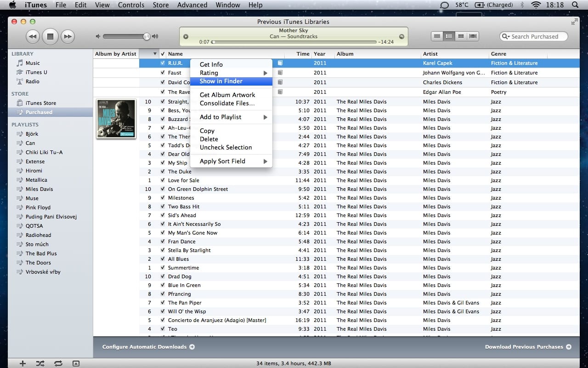
Task: Open the Apple menu
Action: tap(12, 5)
